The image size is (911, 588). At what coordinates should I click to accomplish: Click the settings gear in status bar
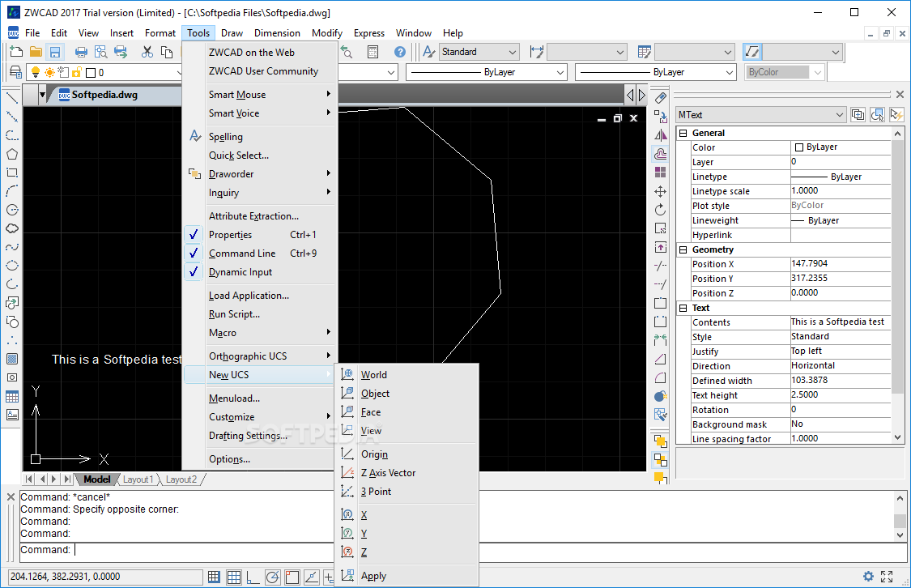[x=868, y=577]
